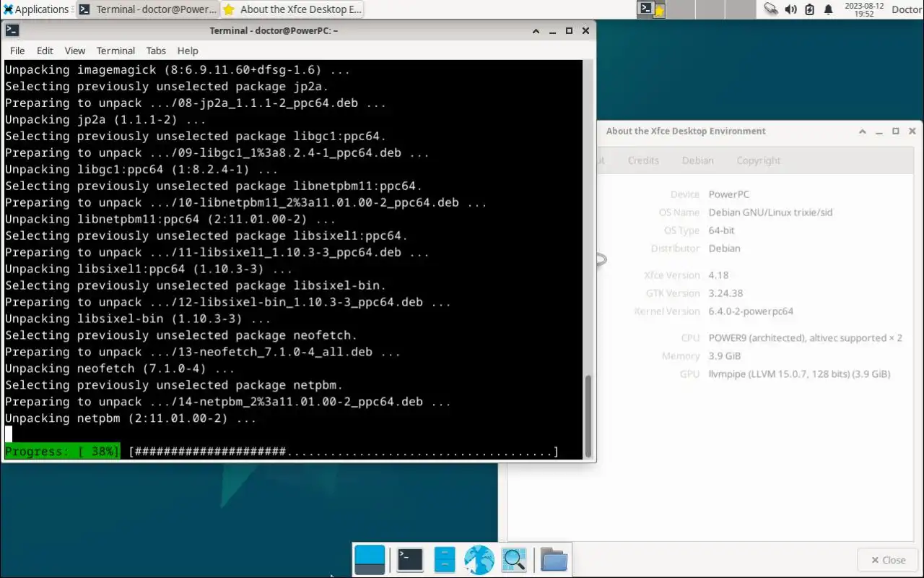Click the 'Unpacking neofetch (7.1.0-4)' terminal line
The width and height of the screenshot is (924, 578).
click(120, 368)
